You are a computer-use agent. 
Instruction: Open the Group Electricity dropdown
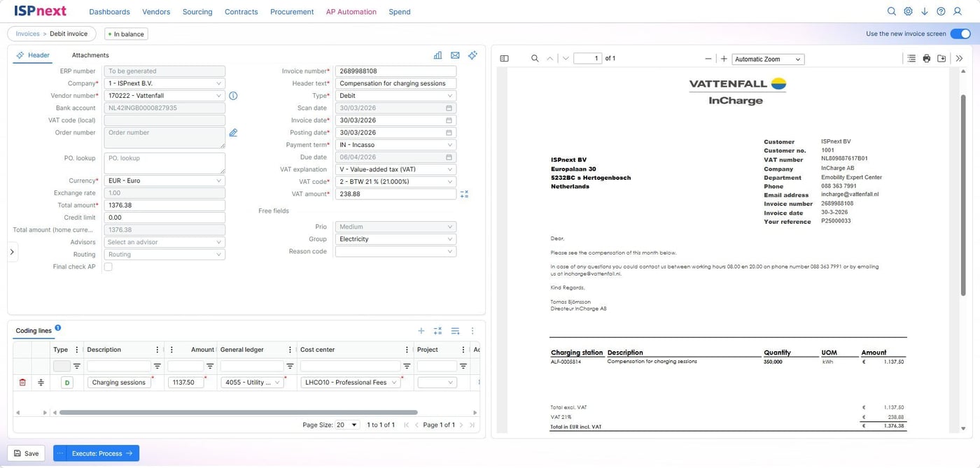[395, 239]
